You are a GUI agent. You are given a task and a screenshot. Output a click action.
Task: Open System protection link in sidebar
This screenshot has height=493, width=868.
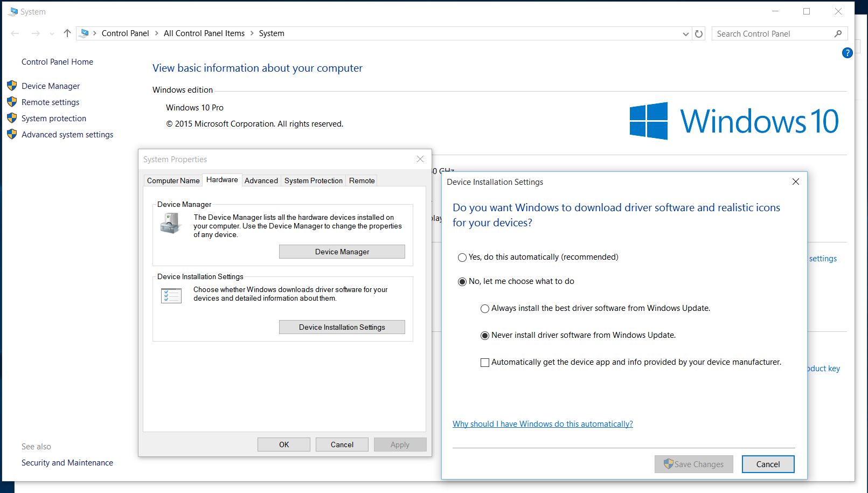(54, 119)
